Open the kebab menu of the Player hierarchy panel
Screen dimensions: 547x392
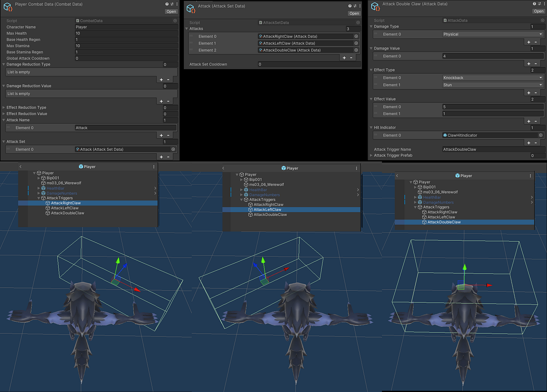(x=154, y=167)
